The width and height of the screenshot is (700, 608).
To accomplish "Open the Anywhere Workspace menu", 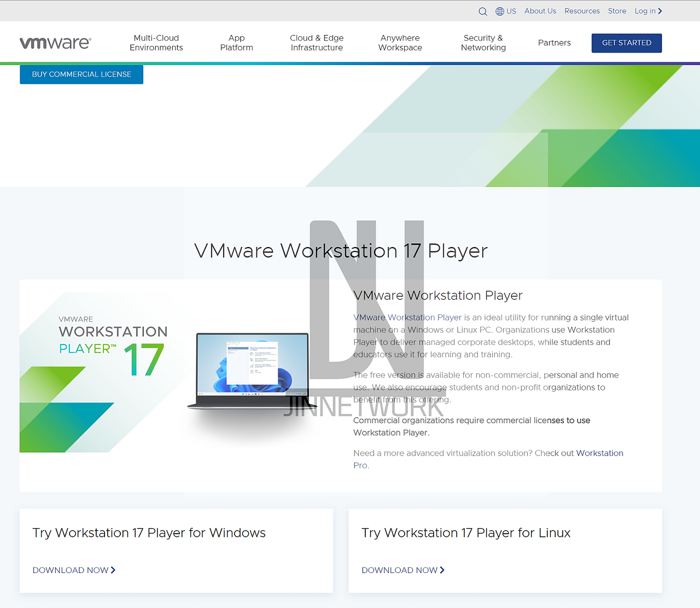I will click(x=400, y=43).
